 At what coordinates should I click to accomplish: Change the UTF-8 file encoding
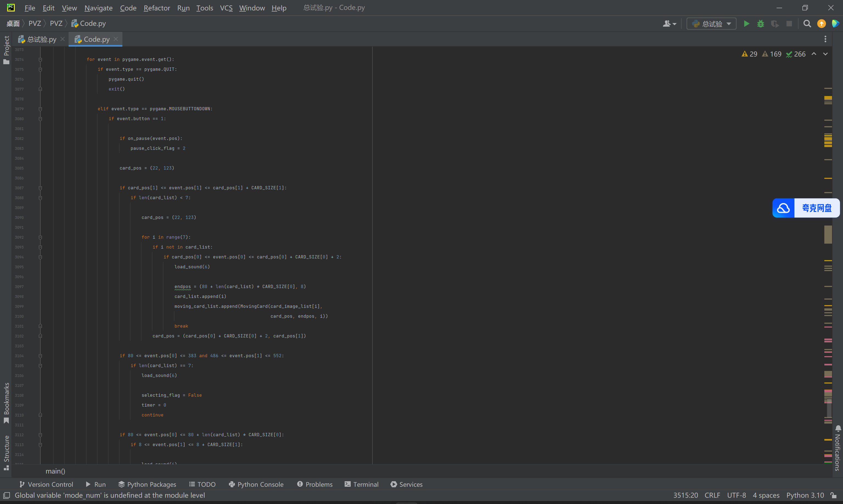coord(736,495)
